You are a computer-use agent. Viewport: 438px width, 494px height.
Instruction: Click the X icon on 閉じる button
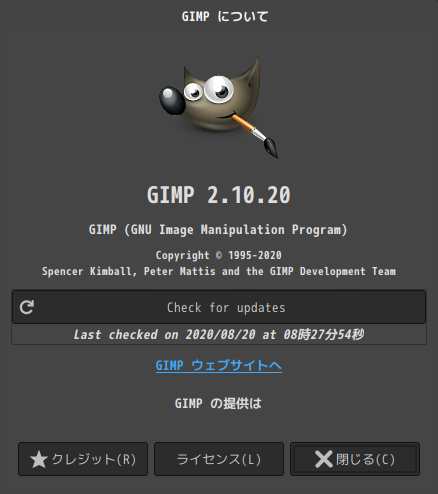(324, 459)
